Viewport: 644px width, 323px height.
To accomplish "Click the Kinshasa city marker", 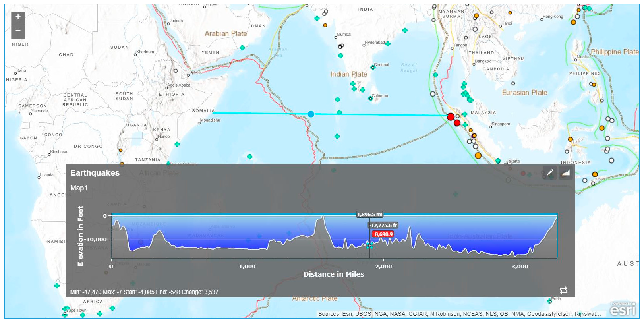I will point(49,155).
